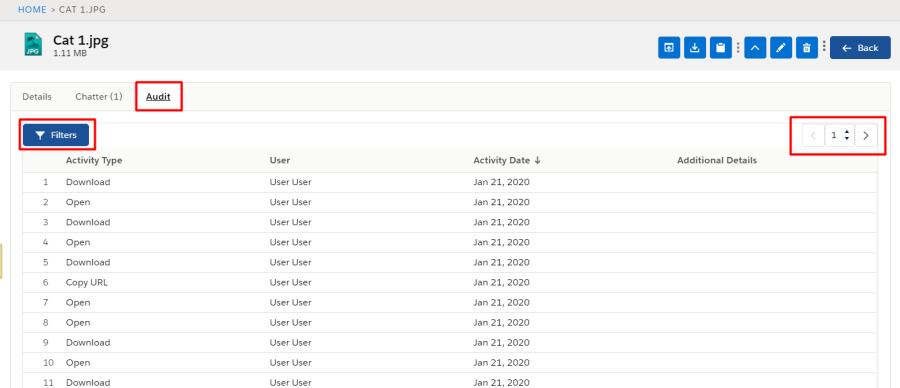The width and height of the screenshot is (900, 388).
Task: Open the Chatter (1) tab
Action: point(99,96)
